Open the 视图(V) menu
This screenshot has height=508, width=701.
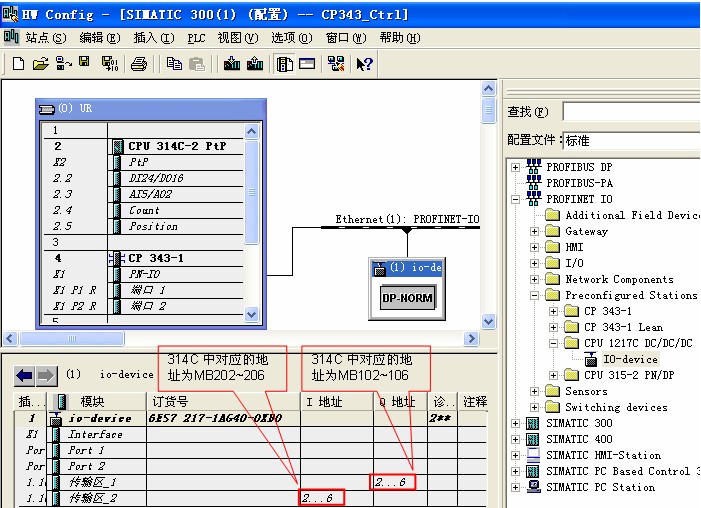238,38
